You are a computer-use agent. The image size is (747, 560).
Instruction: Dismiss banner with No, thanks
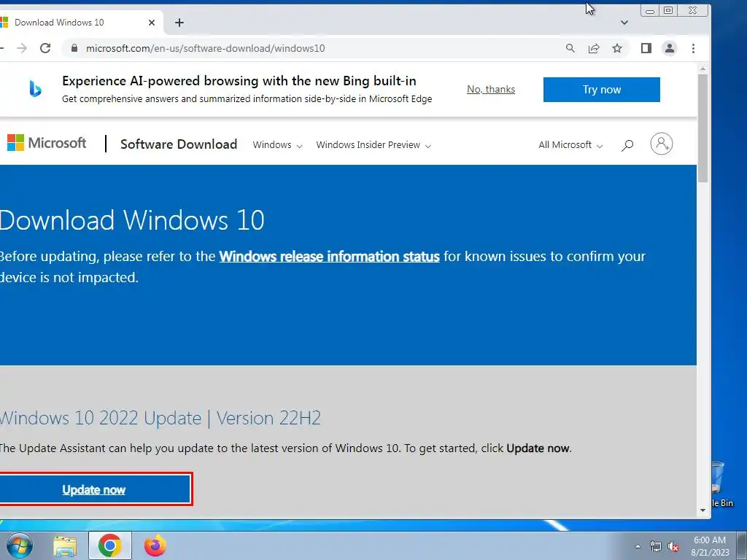click(x=491, y=89)
